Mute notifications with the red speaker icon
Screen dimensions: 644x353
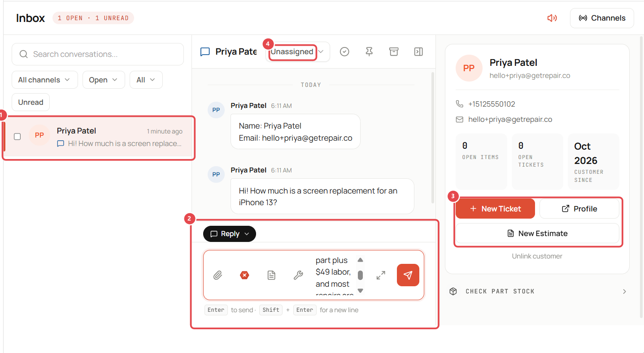tap(552, 18)
